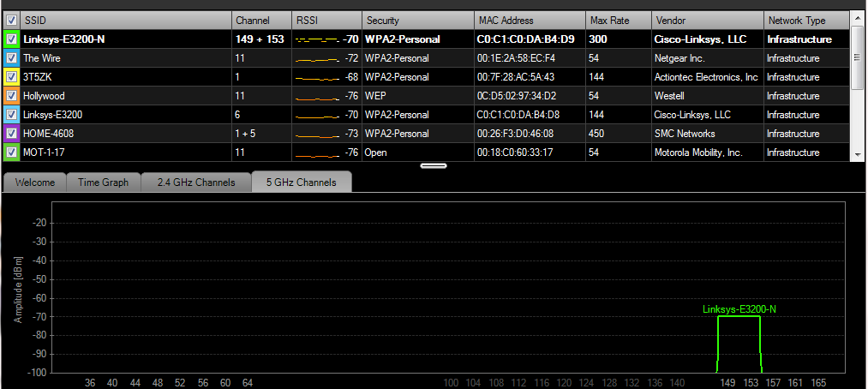
Task: Click the Netgear Inc. vendor cell
Action: coord(708,58)
